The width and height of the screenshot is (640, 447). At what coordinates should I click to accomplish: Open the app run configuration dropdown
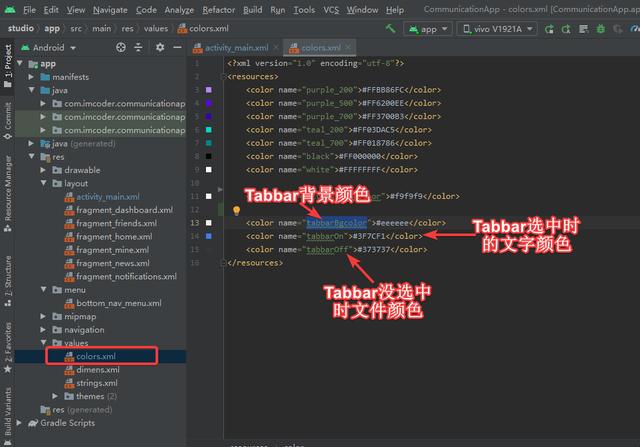(428, 29)
